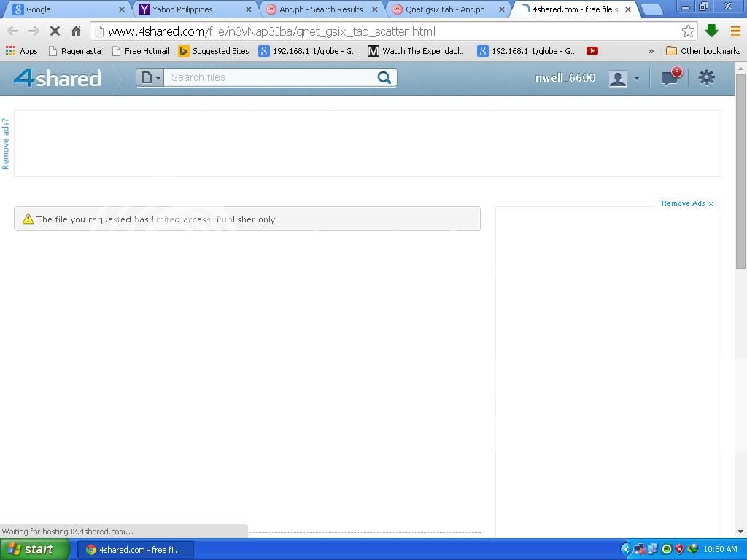Go to the browser home page

point(76,31)
